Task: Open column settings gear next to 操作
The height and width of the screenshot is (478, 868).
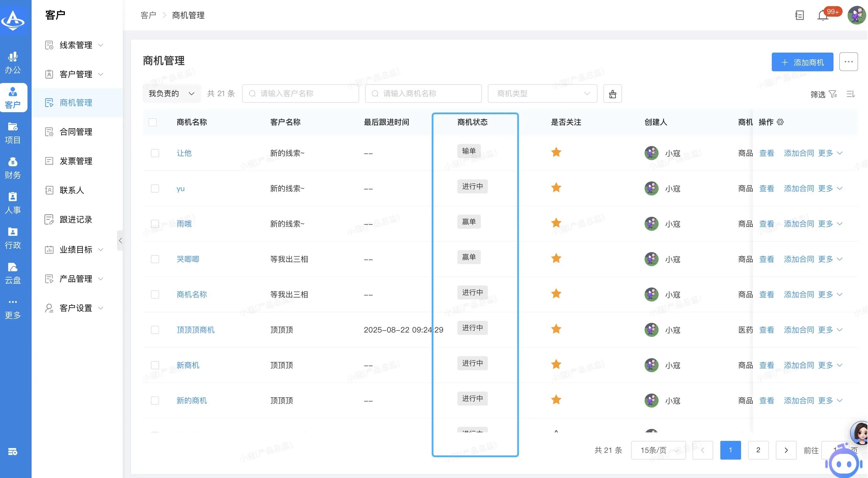Action: point(780,122)
